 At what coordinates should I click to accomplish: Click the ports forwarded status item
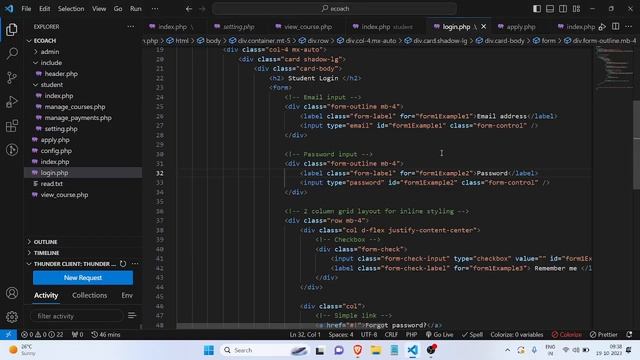[x=78, y=334]
